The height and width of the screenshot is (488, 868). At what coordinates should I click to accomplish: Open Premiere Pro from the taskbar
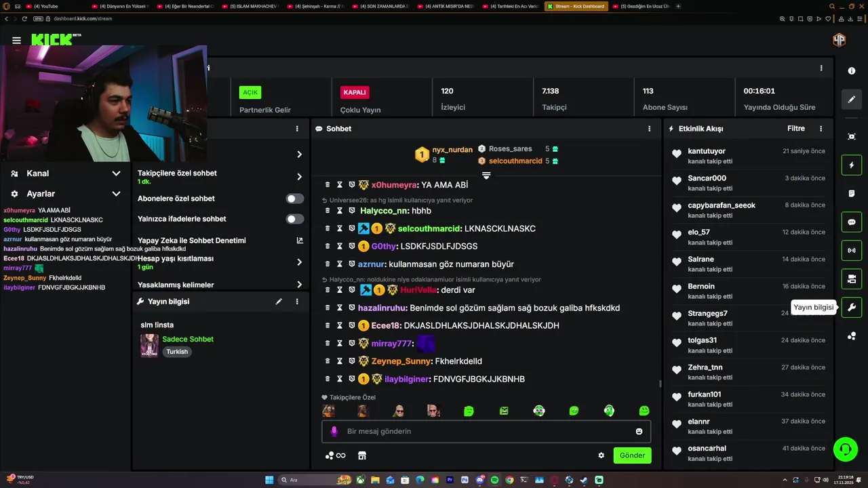450,480
